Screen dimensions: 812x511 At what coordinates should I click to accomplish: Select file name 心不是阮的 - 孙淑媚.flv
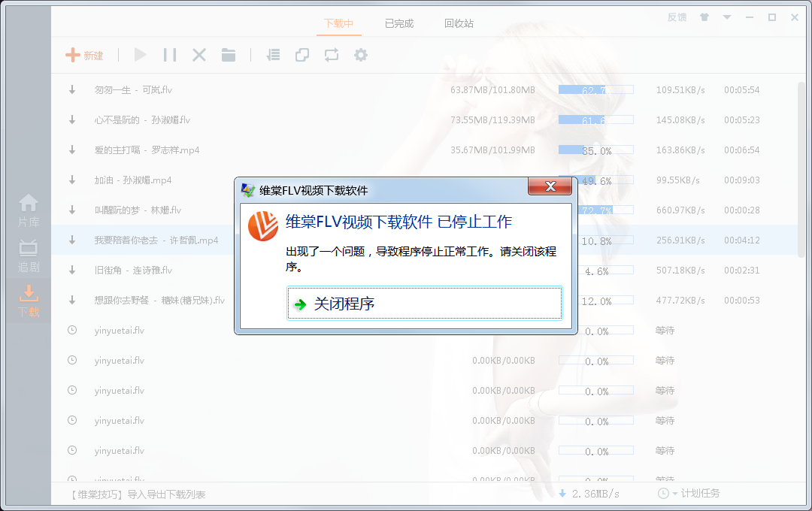(x=142, y=120)
